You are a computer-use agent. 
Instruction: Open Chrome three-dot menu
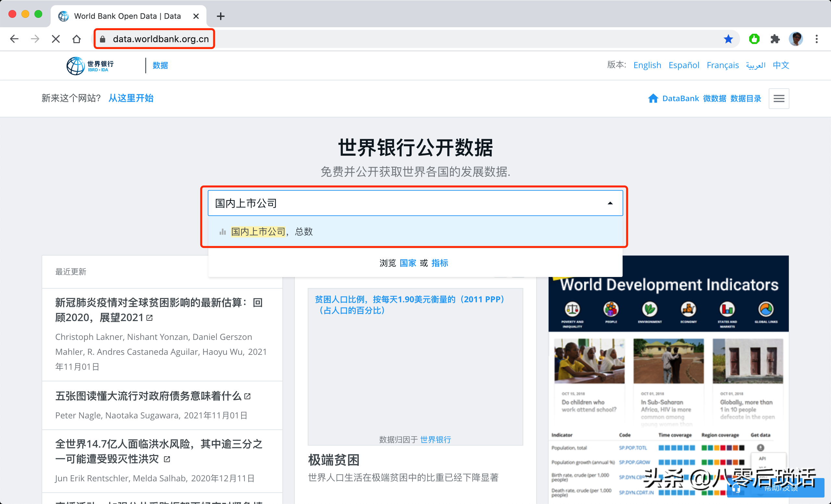coord(816,39)
